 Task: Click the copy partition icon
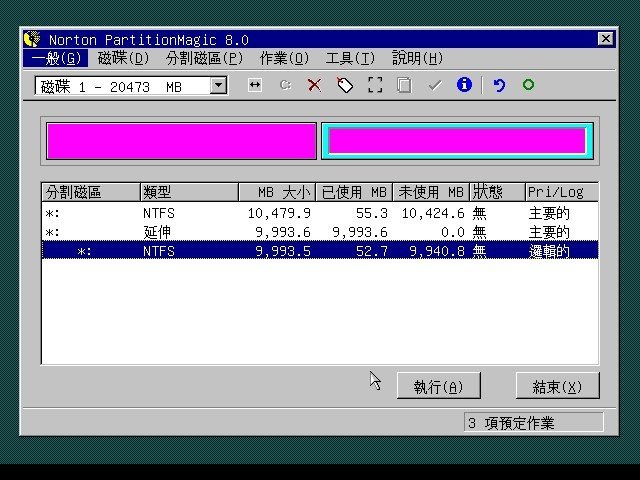pyautogui.click(x=404, y=85)
